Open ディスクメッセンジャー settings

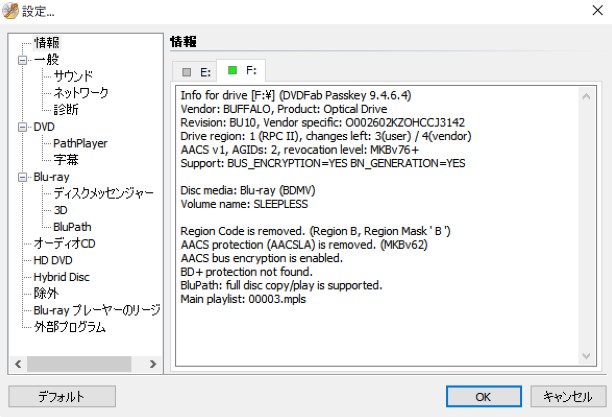point(103,193)
